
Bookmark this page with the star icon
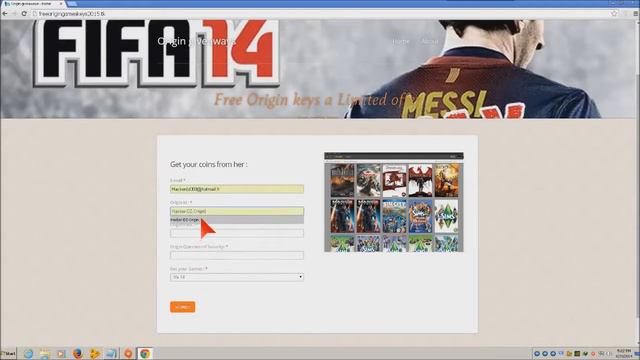coord(614,13)
